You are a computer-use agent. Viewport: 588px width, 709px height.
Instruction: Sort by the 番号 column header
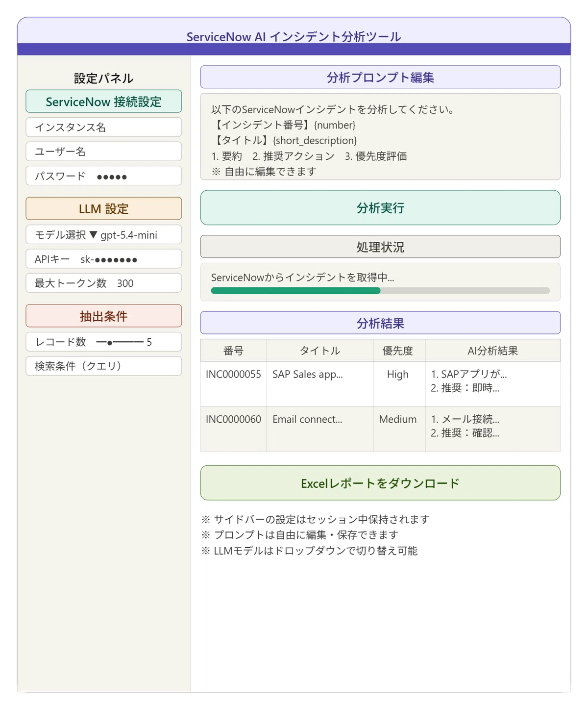[233, 351]
